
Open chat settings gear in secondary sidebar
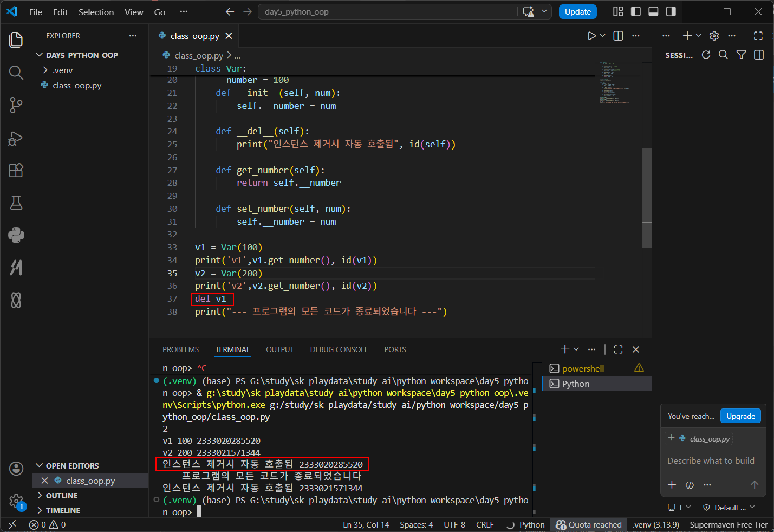(714, 36)
